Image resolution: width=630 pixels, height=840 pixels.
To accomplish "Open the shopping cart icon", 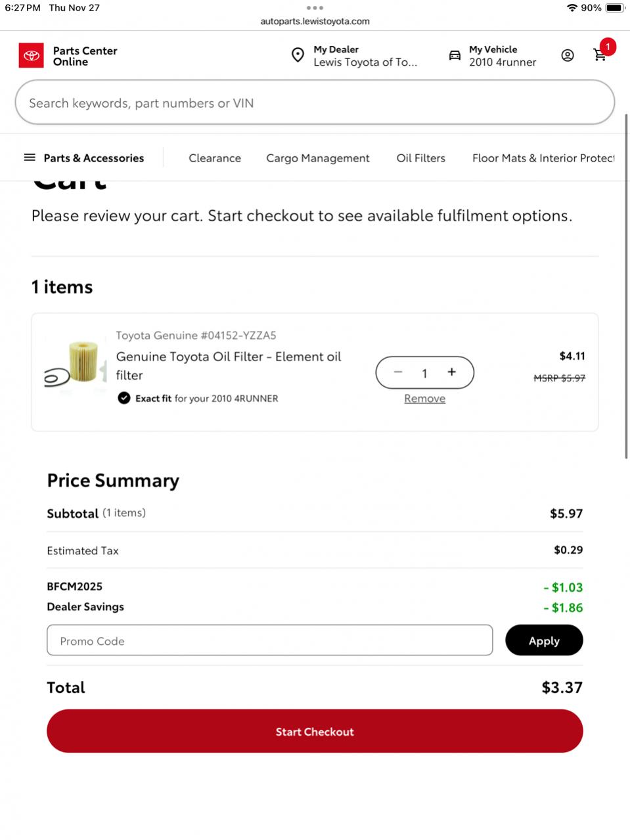I will coord(600,55).
